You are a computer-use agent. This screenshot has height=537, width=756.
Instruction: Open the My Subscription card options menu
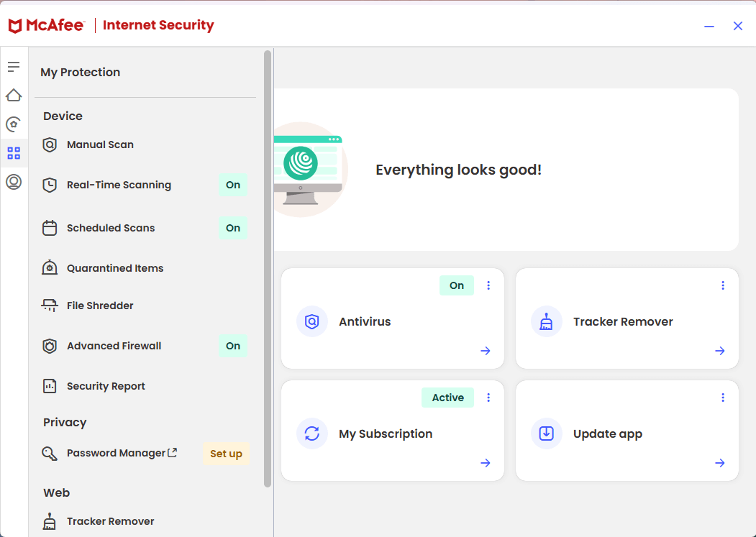(x=488, y=398)
